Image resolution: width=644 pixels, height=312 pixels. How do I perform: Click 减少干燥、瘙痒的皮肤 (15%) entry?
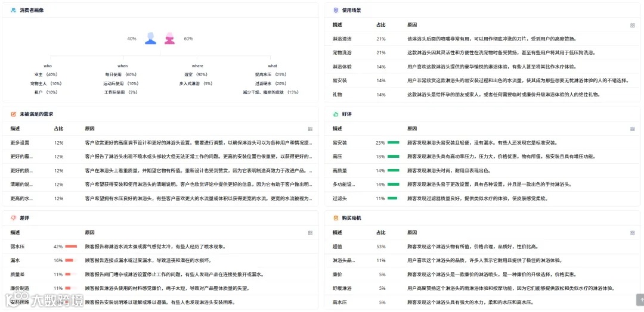coord(271,92)
